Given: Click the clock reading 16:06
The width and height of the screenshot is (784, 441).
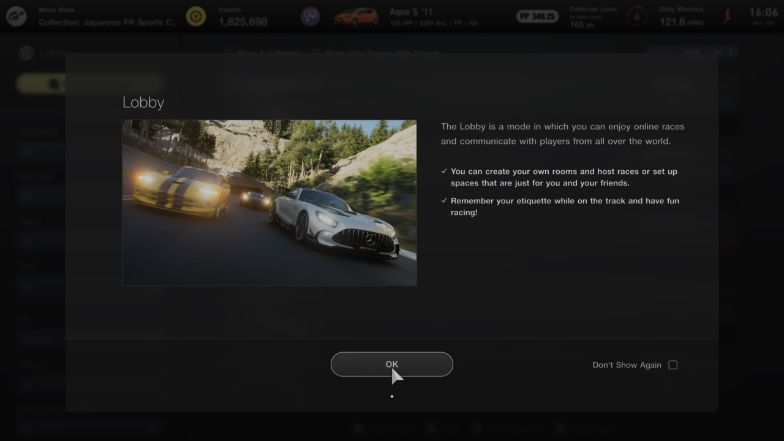Looking at the screenshot, I should pyautogui.click(x=764, y=12).
